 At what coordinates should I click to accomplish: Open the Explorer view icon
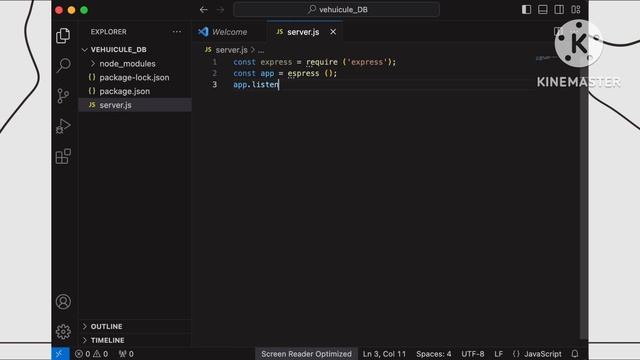[63, 36]
